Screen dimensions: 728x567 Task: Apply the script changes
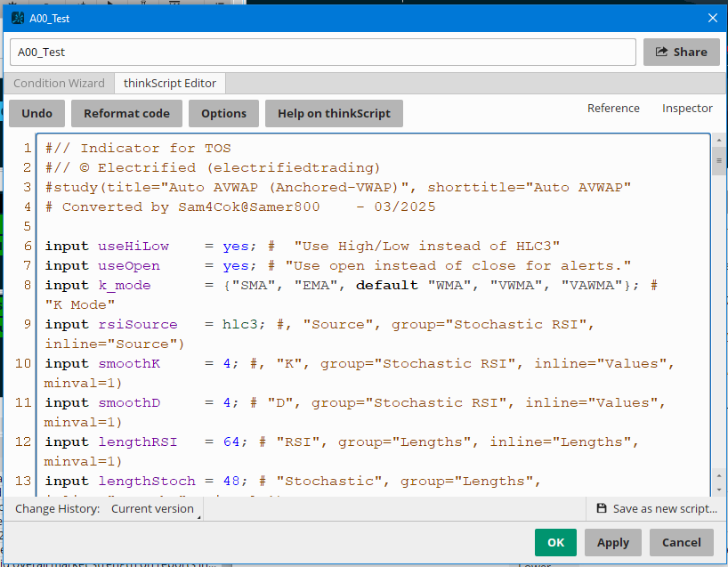coord(613,542)
